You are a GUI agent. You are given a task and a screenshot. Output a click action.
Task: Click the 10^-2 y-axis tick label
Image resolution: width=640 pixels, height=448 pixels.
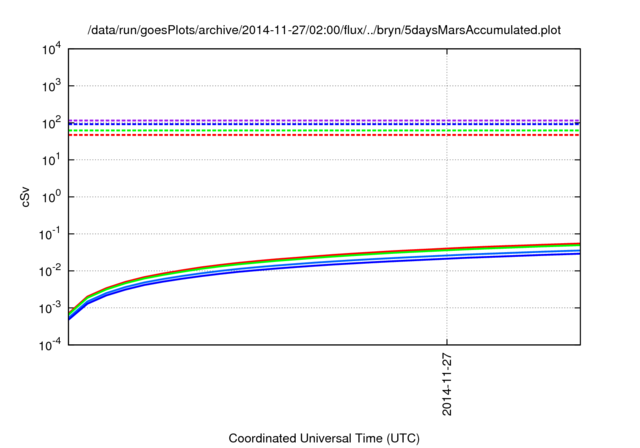50,271
